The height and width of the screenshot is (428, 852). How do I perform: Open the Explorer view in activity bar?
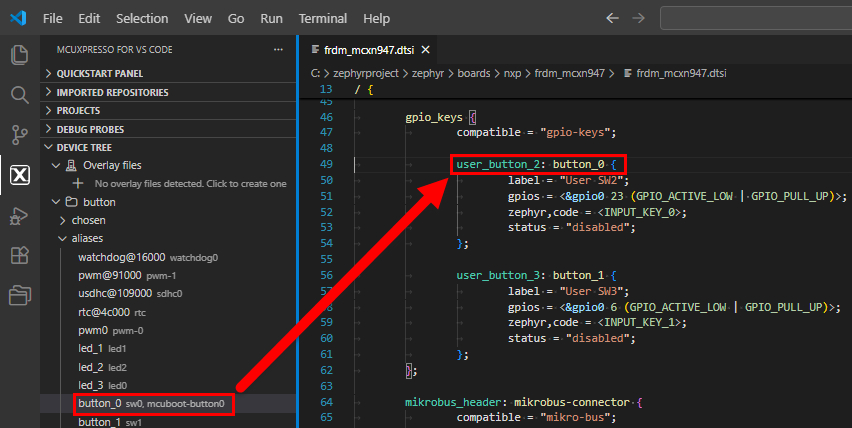[x=20, y=55]
